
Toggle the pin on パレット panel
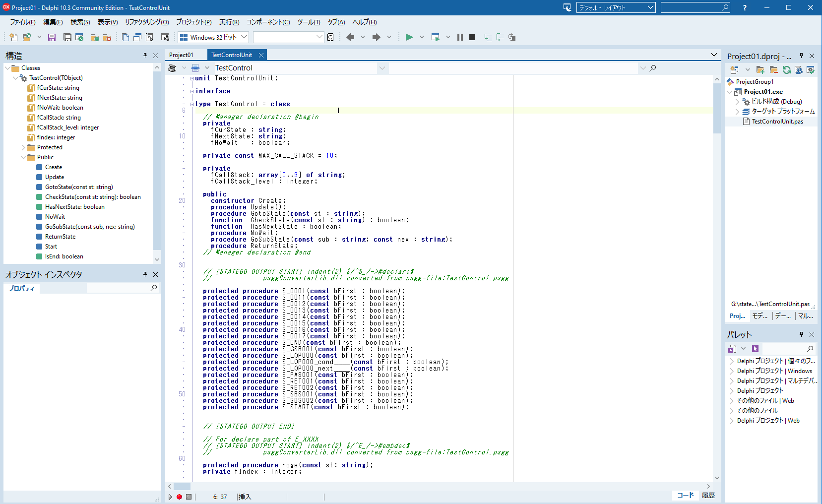tap(801, 334)
